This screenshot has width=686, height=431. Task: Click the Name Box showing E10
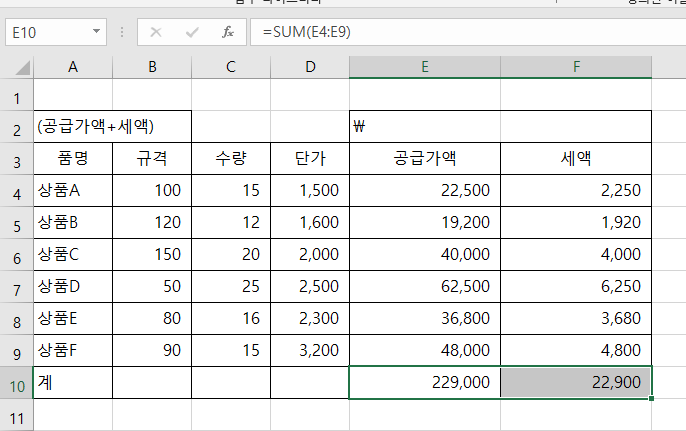56,32
